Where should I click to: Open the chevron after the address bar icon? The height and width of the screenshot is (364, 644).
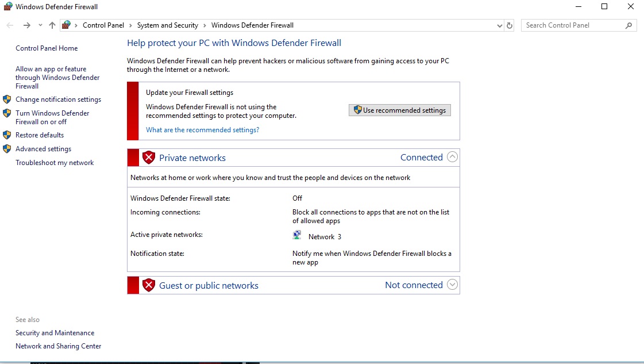point(76,25)
